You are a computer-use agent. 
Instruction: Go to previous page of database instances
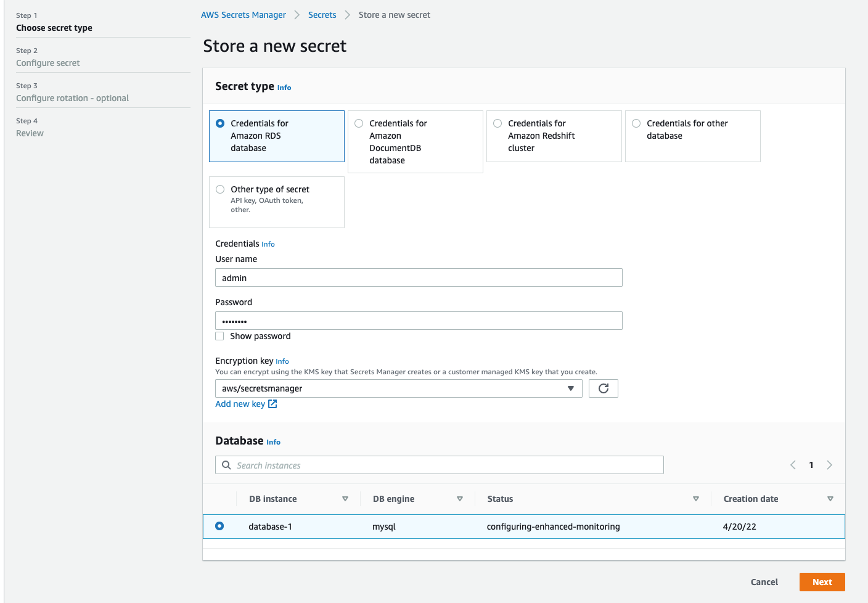793,465
